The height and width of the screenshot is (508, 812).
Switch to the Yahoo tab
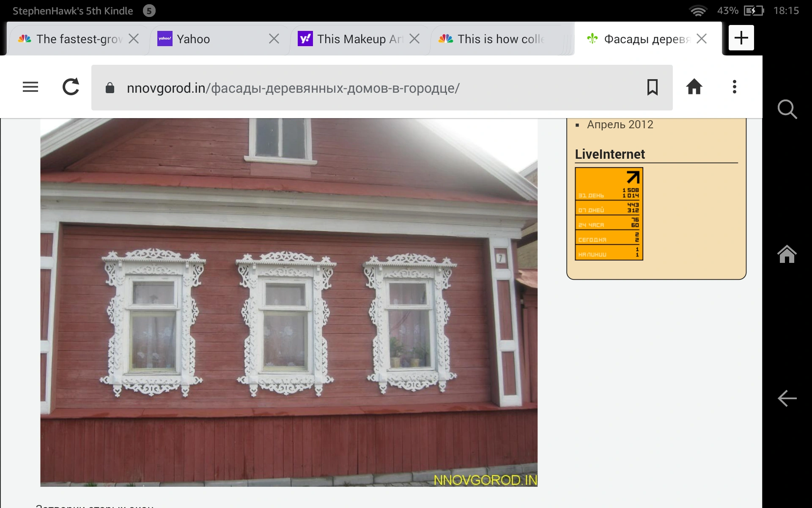(x=194, y=39)
